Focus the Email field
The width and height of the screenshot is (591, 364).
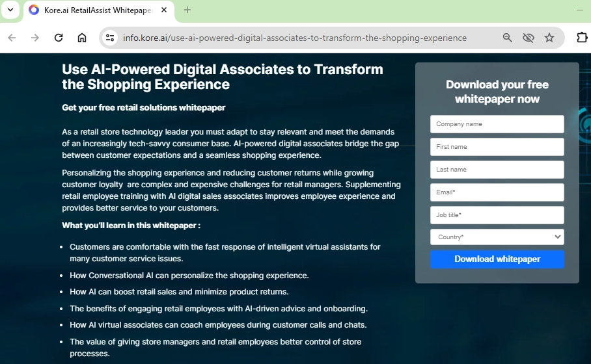(497, 192)
